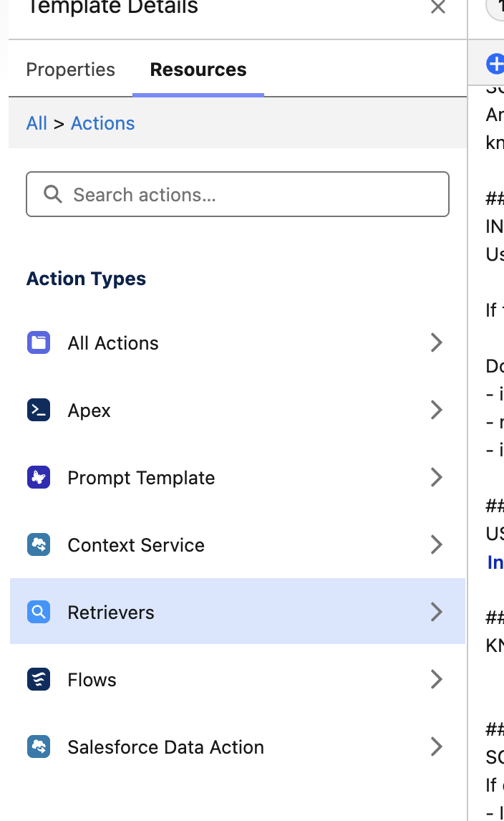Screen dimensions: 504x821
Task: Open the Flows label
Action: tap(92, 680)
